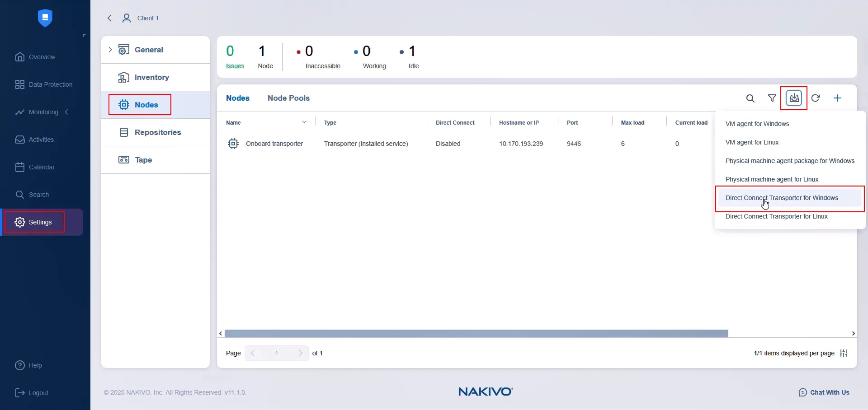
Task: Click the Logout exit icon
Action: [x=20, y=393]
